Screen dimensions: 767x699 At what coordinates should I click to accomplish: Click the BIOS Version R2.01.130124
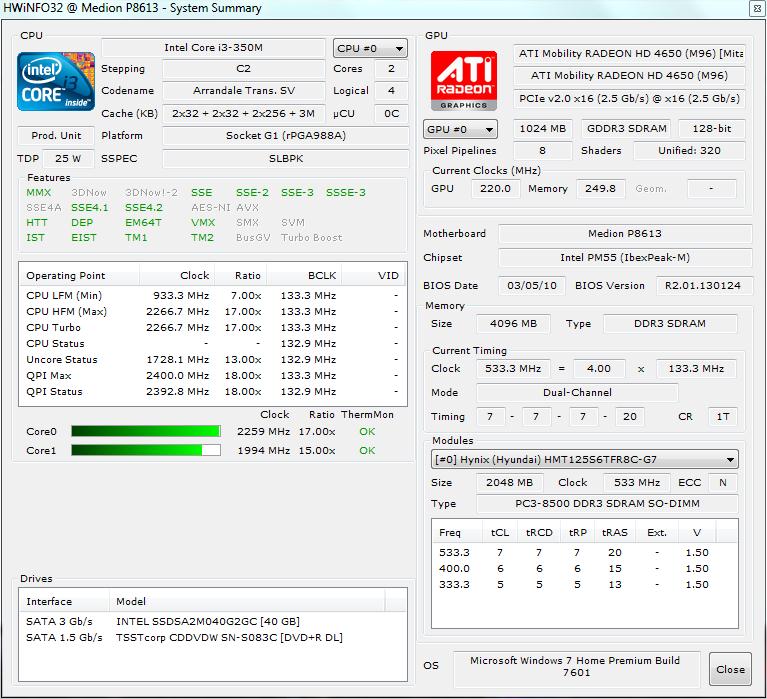pos(702,286)
